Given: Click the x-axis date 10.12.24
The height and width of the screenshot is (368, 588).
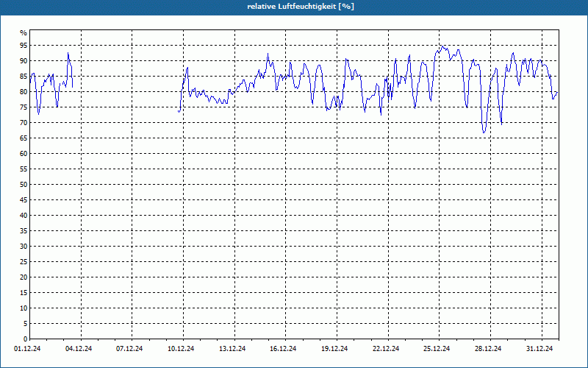Looking at the screenshot, I should [x=181, y=349].
